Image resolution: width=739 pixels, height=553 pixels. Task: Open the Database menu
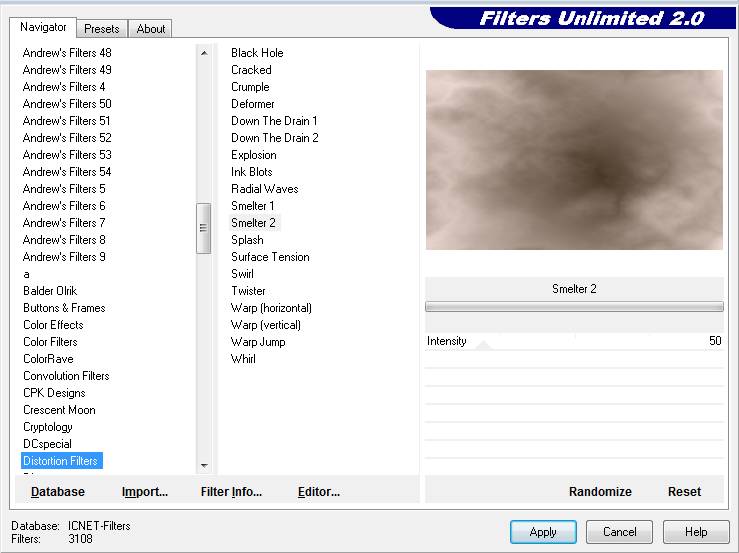58,491
